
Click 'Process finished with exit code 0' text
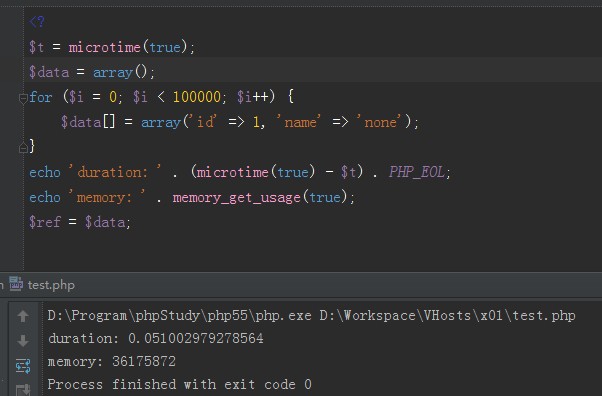point(180,384)
